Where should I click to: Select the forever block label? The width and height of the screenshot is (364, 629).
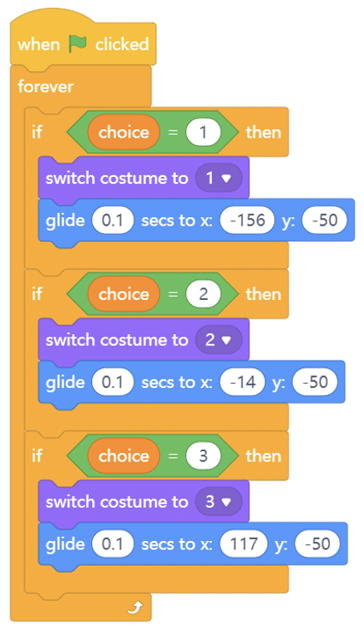pos(45,86)
